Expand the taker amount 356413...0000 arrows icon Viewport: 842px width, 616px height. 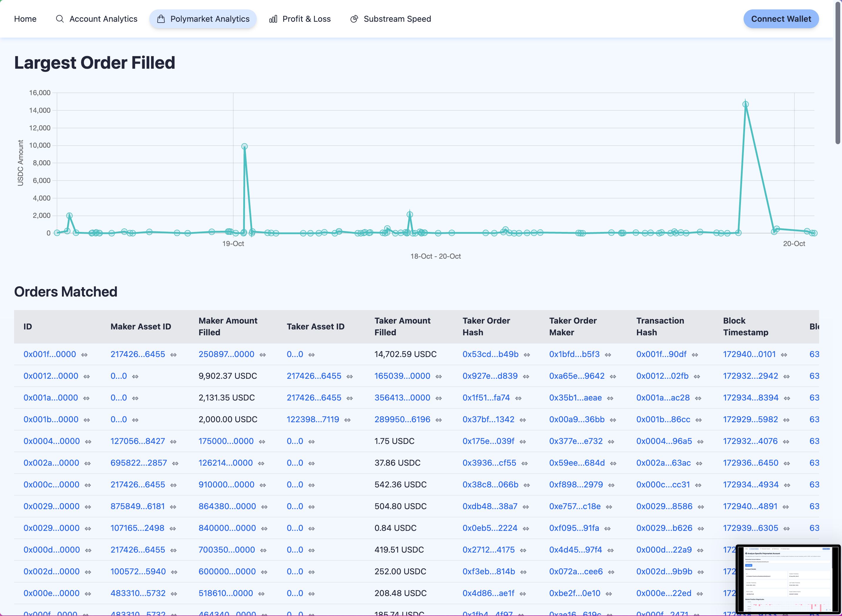pyautogui.click(x=439, y=398)
